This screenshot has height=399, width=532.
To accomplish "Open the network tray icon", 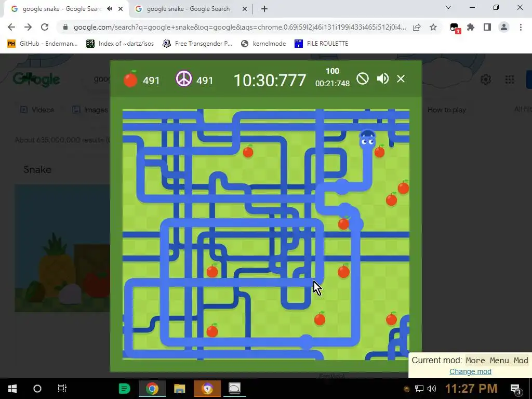I will (419, 389).
